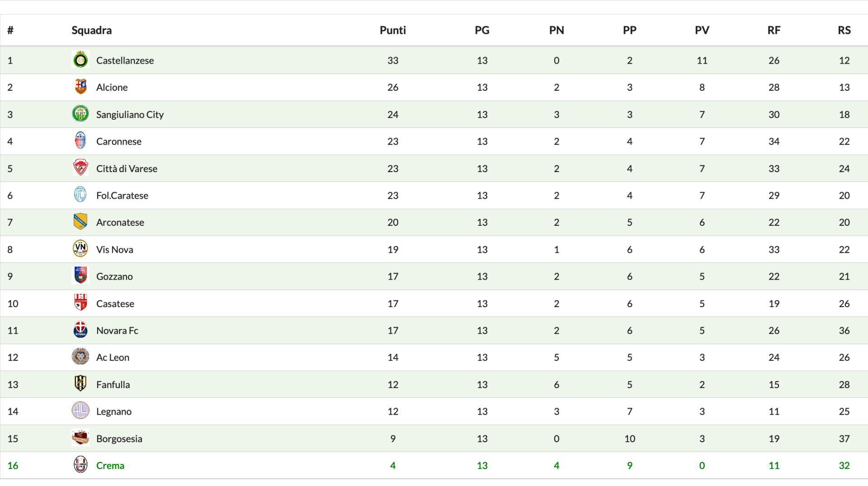
Task: Click the Castellanzese team crest icon
Action: [x=80, y=60]
